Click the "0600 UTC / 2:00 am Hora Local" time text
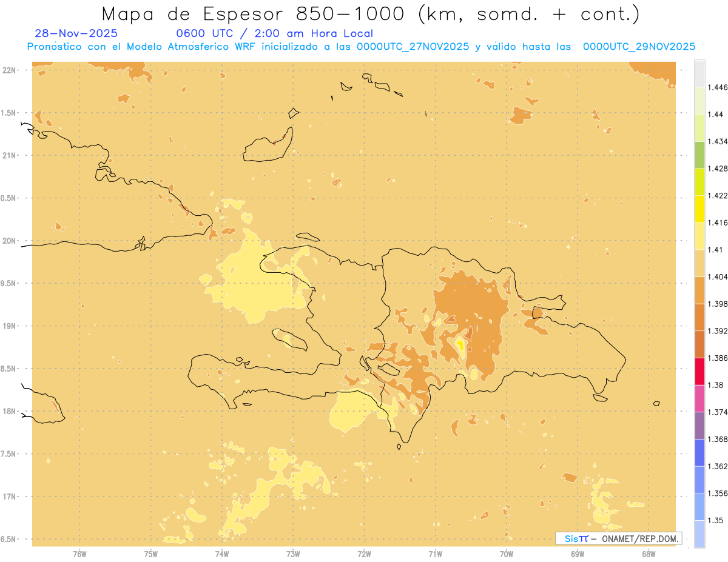Viewport: 728px width, 562px height. point(274,34)
